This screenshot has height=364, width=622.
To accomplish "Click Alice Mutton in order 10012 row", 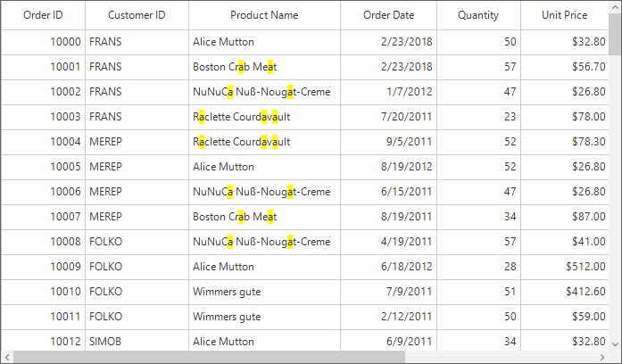I will pyautogui.click(x=223, y=342).
